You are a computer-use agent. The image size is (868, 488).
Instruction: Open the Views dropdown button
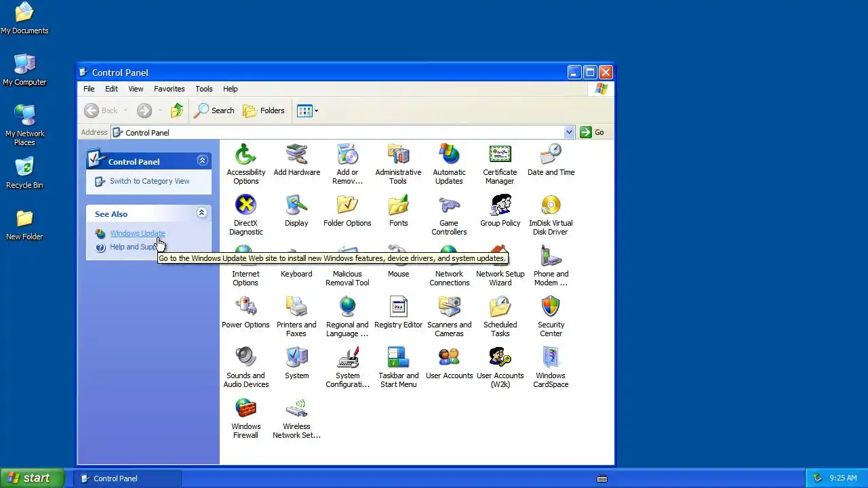click(307, 110)
